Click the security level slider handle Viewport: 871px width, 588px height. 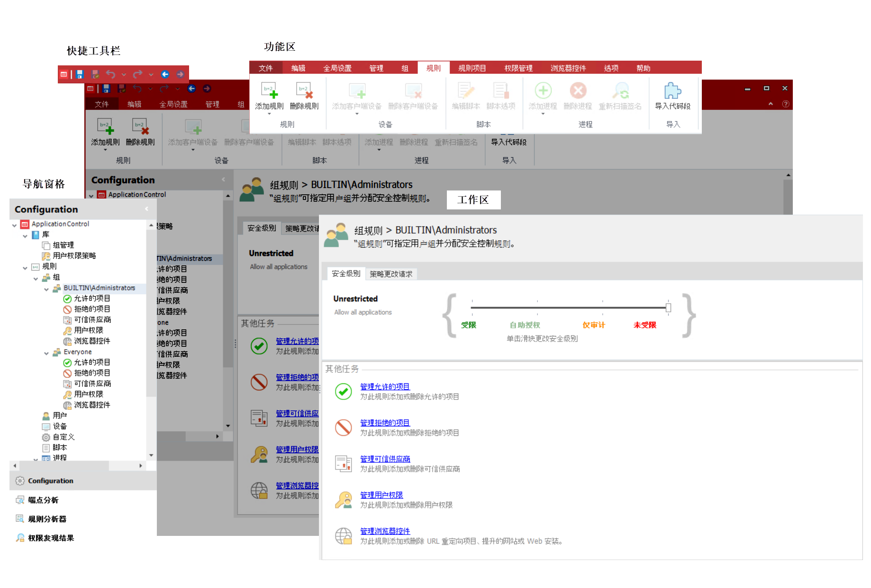668,308
